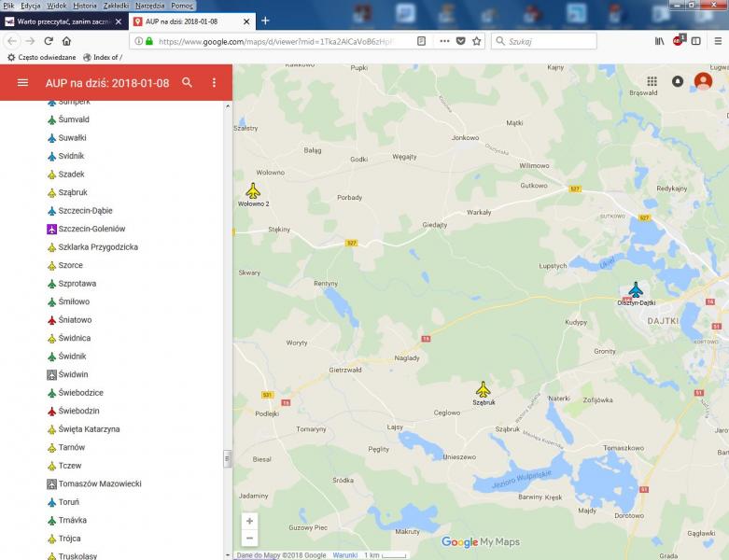This screenshot has width=729, height=560.
Task: Select the Szabruk plane marker on map
Action: [x=483, y=389]
